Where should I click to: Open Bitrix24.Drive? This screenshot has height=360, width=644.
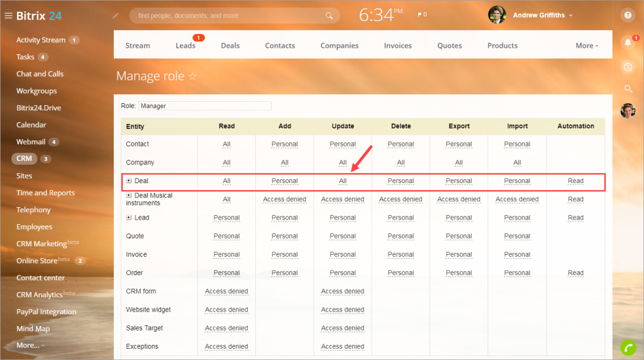[38, 108]
